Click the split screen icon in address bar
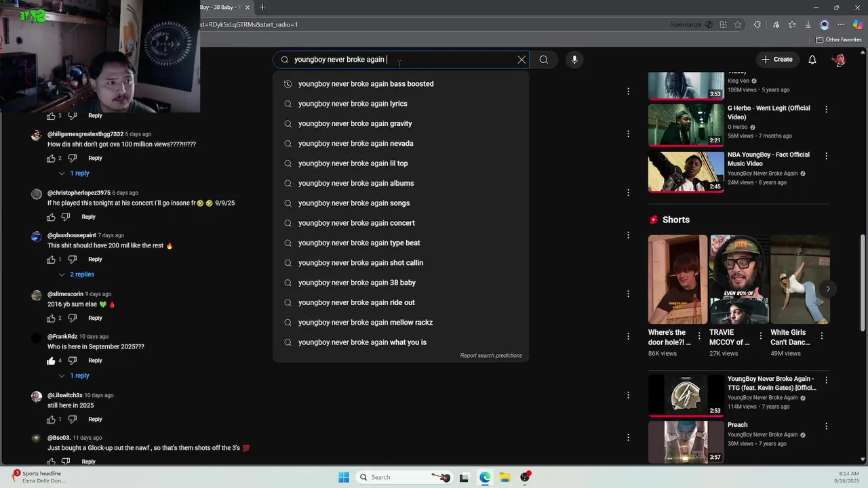 coord(724,24)
